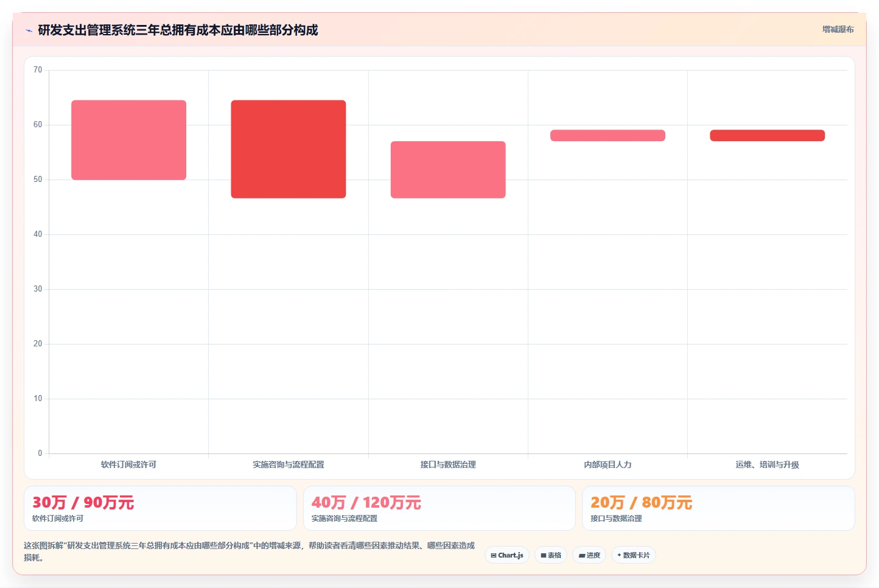Image resolution: width=879 pixels, height=588 pixels.
Task: Click the 软件订阅或许可 axis label
Action: (128, 464)
